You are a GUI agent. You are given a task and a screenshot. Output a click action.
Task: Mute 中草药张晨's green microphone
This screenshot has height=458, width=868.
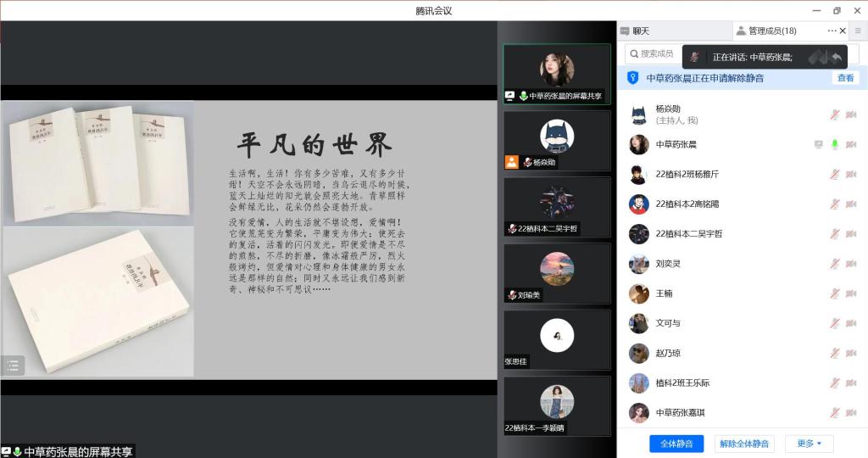click(835, 144)
